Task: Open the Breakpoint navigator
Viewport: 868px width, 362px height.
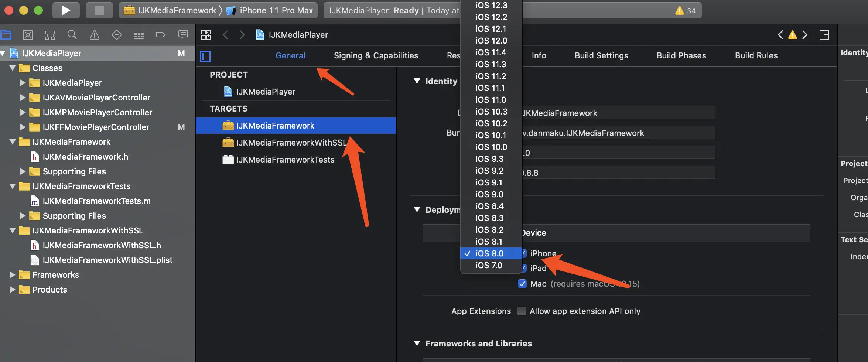Action: pyautogui.click(x=161, y=35)
